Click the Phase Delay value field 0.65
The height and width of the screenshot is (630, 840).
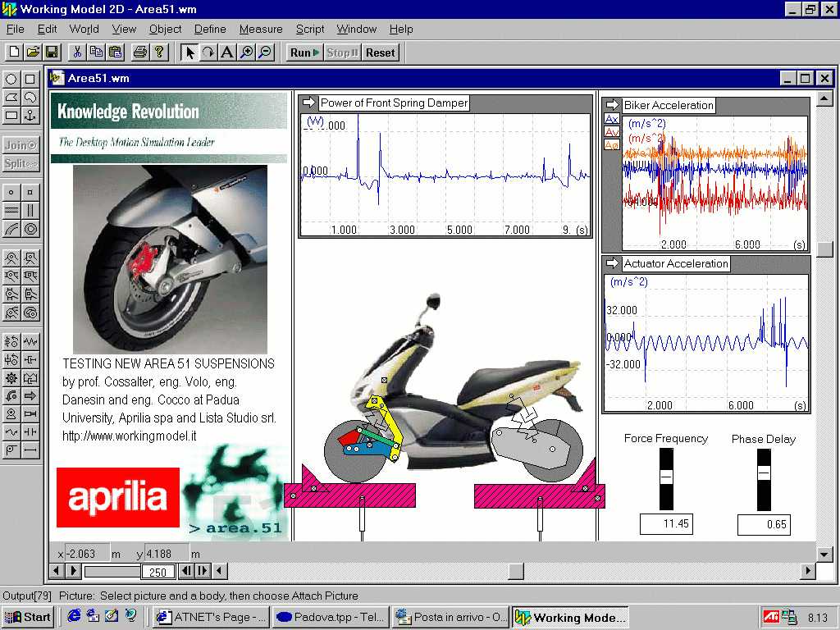(764, 524)
